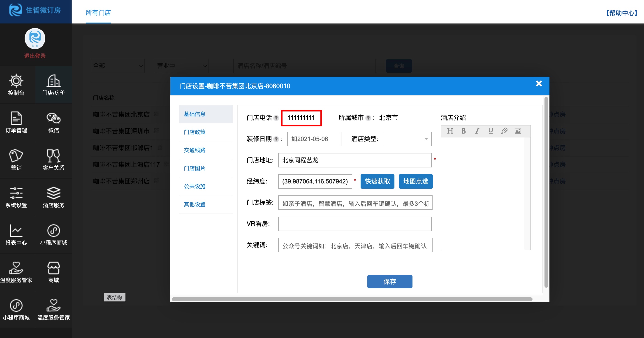This screenshot has height=338, width=644.
Task: Switch to 门店政策 tab
Action: 195,132
